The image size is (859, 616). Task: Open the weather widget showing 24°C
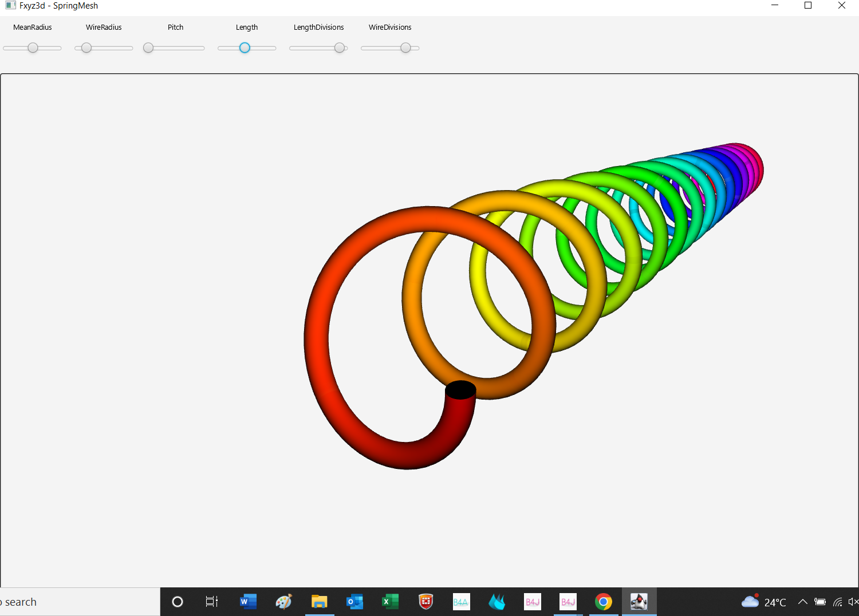click(x=764, y=602)
